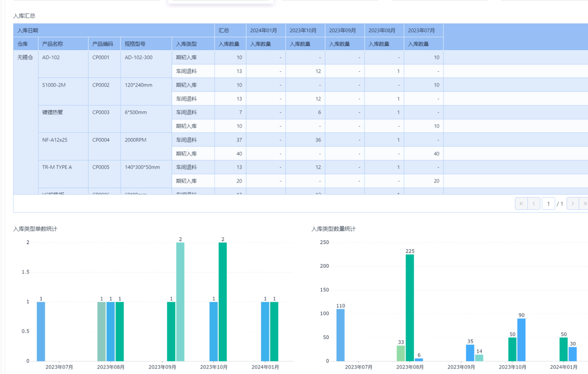
Task: Click the 入库日期 header cell
Action: coord(114,30)
